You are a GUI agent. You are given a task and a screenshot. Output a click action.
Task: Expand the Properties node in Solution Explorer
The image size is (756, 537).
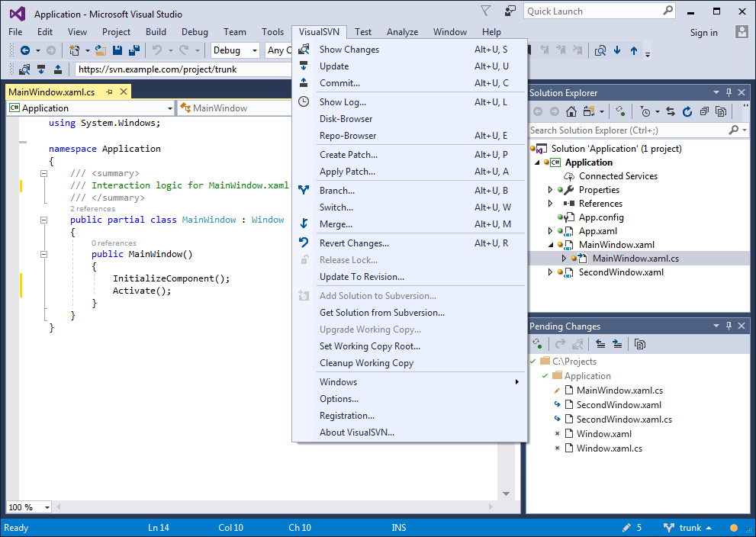point(550,190)
